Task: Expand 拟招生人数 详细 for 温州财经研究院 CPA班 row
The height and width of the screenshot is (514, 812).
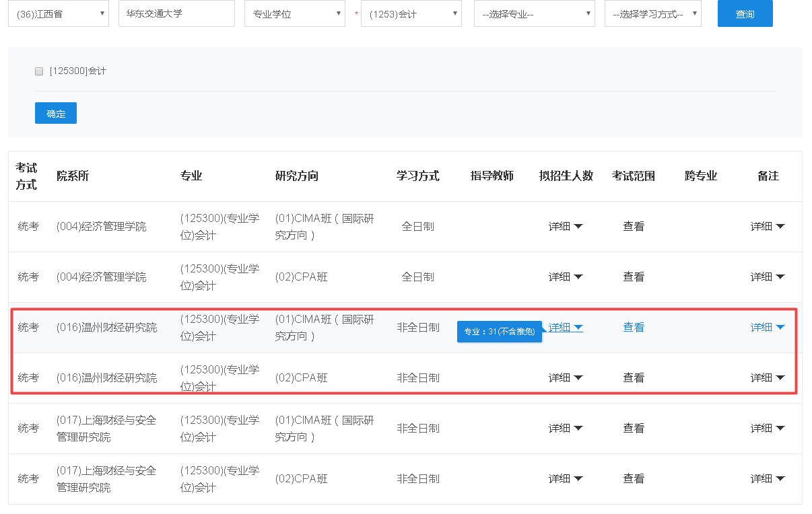Action: coord(566,378)
